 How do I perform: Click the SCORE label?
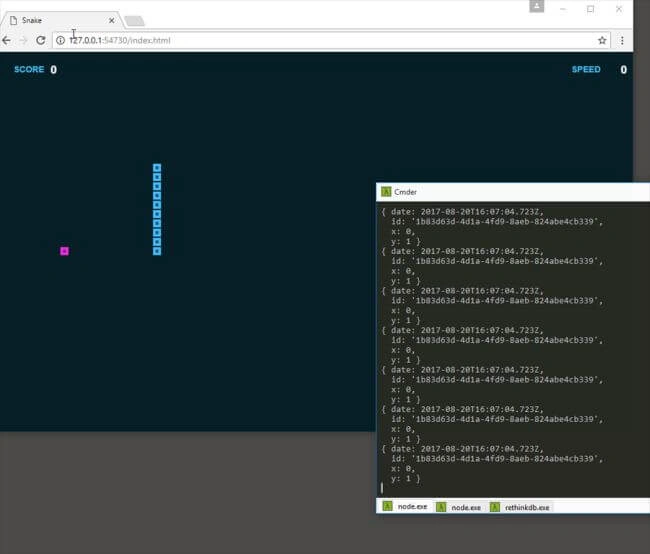tap(29, 69)
